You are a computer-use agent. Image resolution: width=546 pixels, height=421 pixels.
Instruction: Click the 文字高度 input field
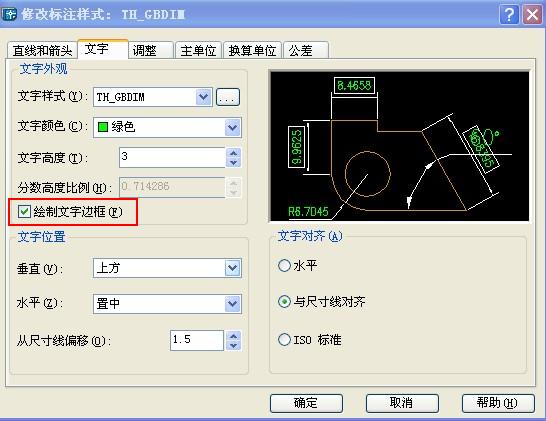click(x=172, y=157)
